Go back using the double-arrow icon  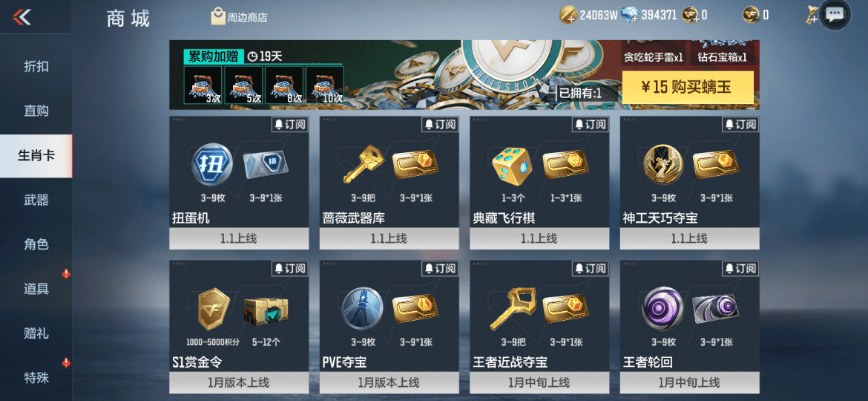[x=22, y=17]
